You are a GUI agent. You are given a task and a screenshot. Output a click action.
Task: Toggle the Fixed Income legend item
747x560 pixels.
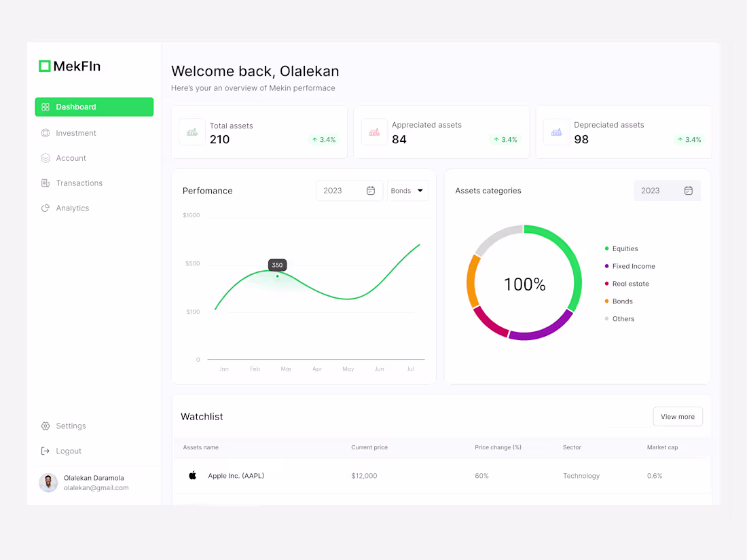[633, 266]
